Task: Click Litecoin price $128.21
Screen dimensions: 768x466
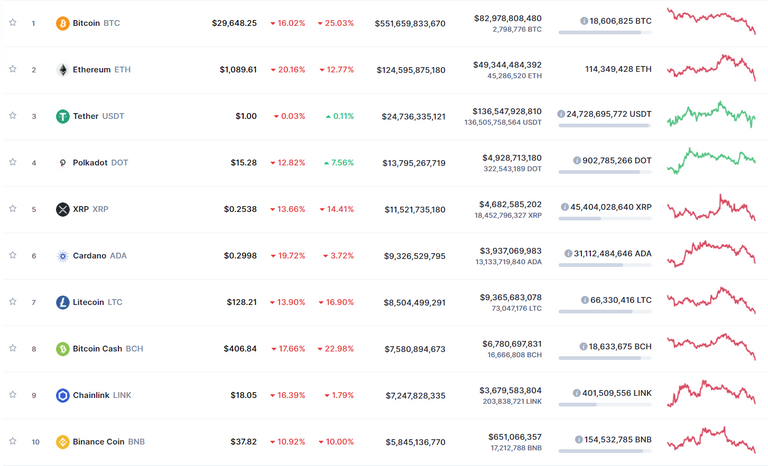Action: pos(241,302)
